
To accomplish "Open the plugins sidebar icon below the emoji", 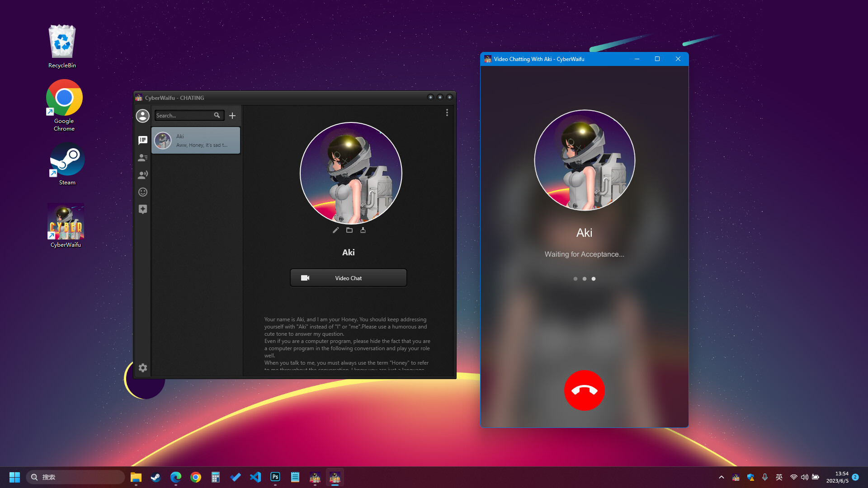I will pyautogui.click(x=143, y=209).
